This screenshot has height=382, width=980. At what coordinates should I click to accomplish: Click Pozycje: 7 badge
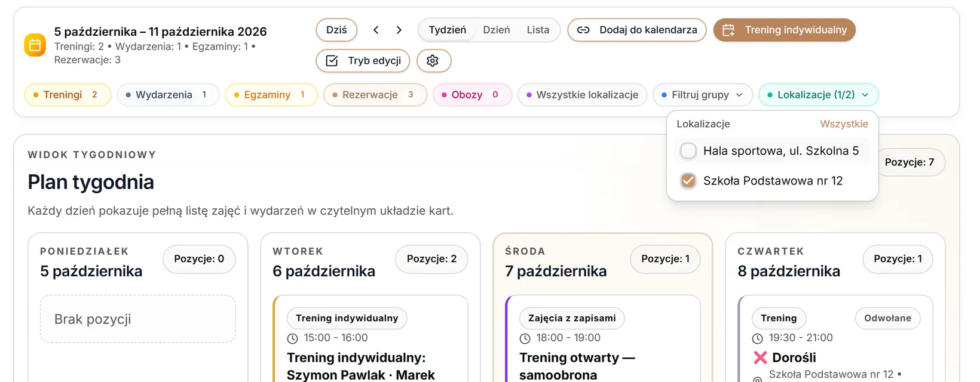point(909,162)
